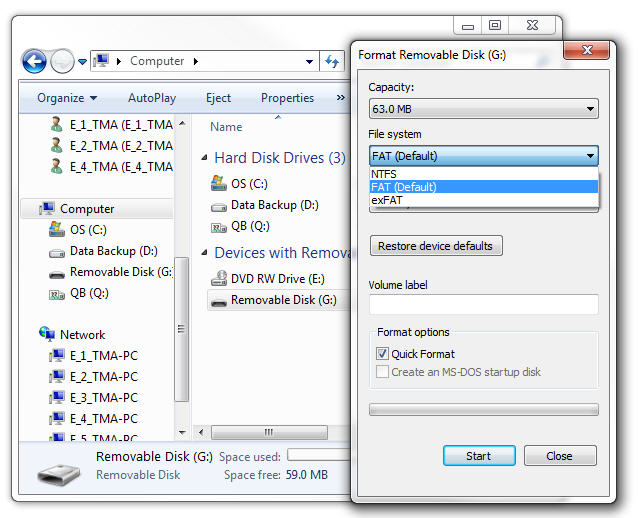Select E_1_TMA user in navigation pane

tap(111, 125)
